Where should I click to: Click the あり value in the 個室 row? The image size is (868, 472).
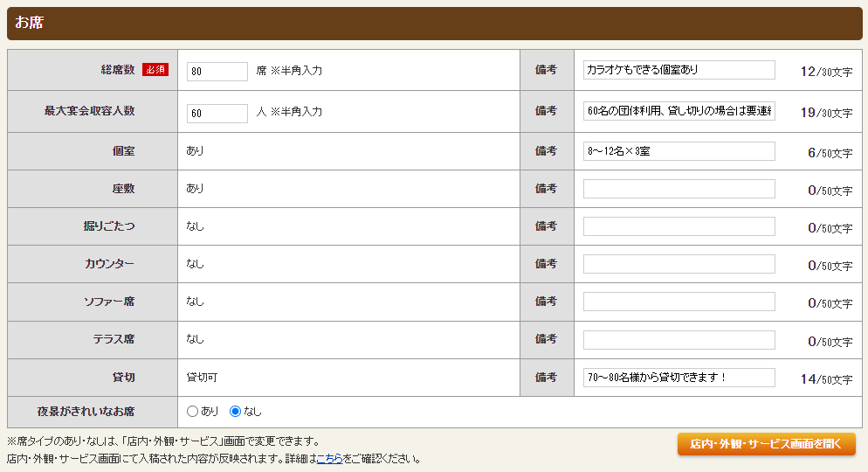click(x=195, y=150)
